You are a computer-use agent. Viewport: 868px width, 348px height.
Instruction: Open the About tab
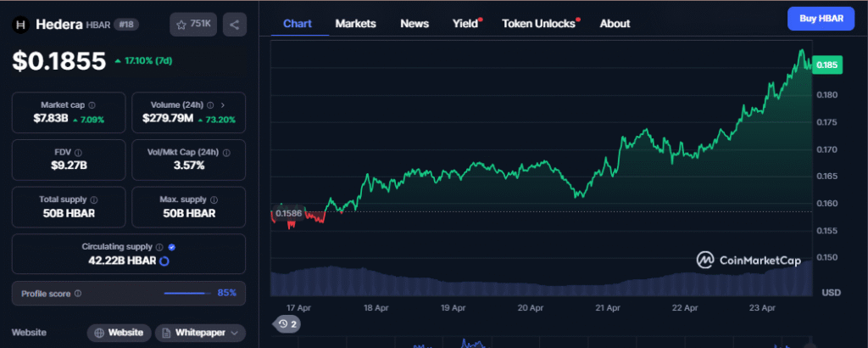point(615,24)
